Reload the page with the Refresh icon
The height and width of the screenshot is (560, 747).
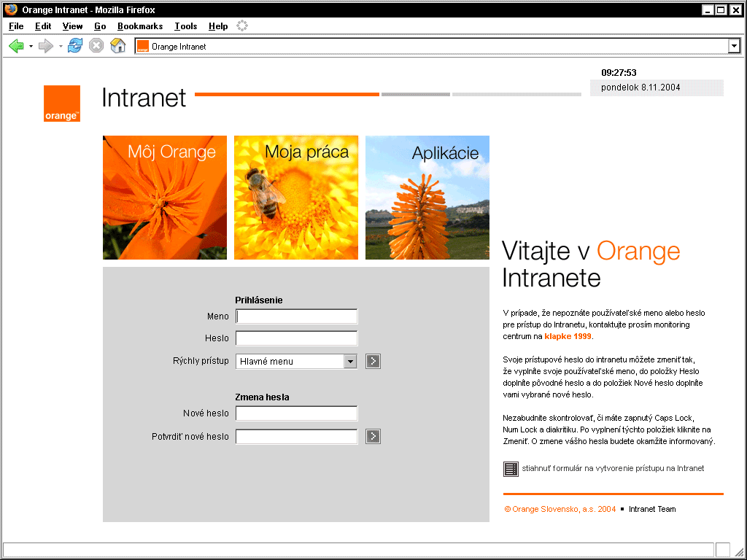[75, 46]
